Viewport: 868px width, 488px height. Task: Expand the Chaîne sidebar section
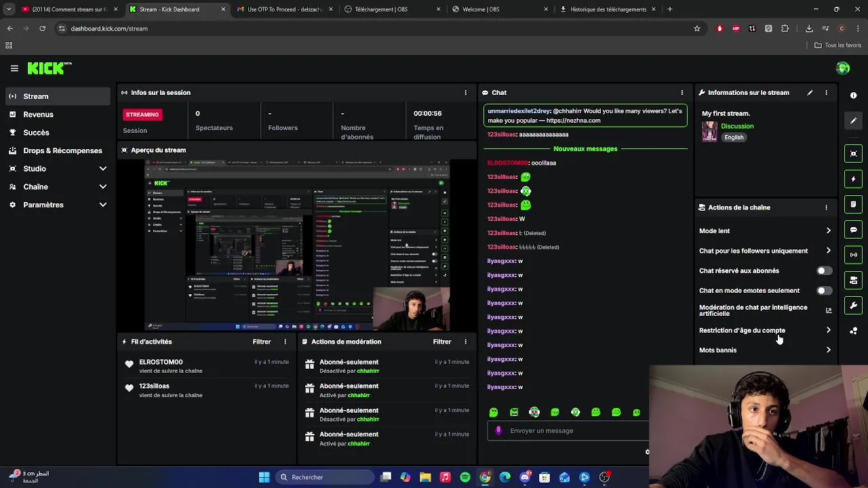(x=58, y=186)
